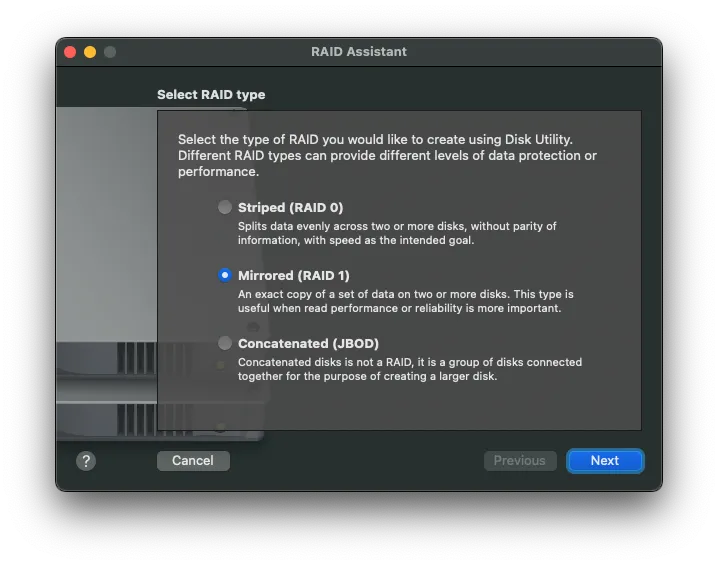
Task: Click the "Concatenated (JBOD)" bold label
Action: (308, 343)
